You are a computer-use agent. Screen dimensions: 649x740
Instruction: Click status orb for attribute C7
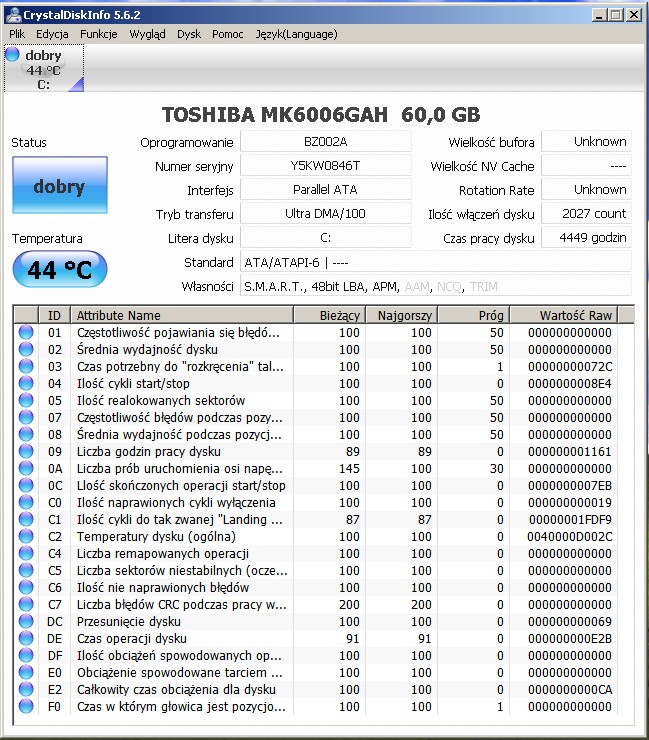coord(26,604)
